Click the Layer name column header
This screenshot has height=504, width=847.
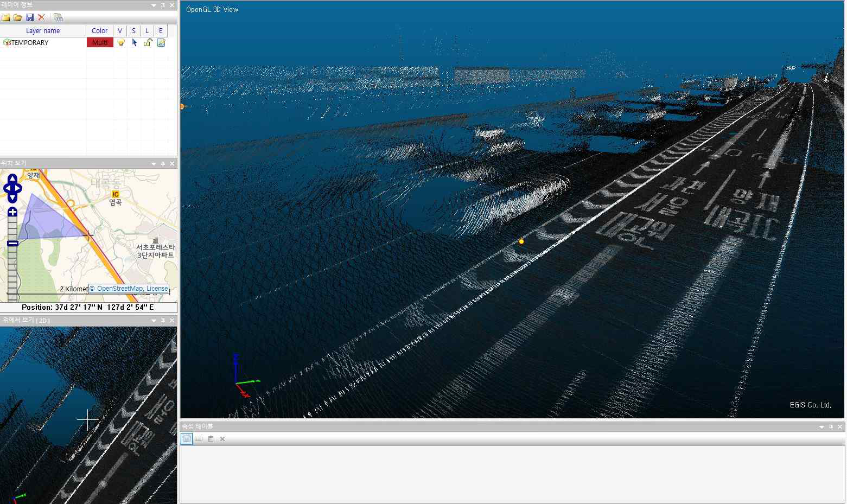[43, 31]
